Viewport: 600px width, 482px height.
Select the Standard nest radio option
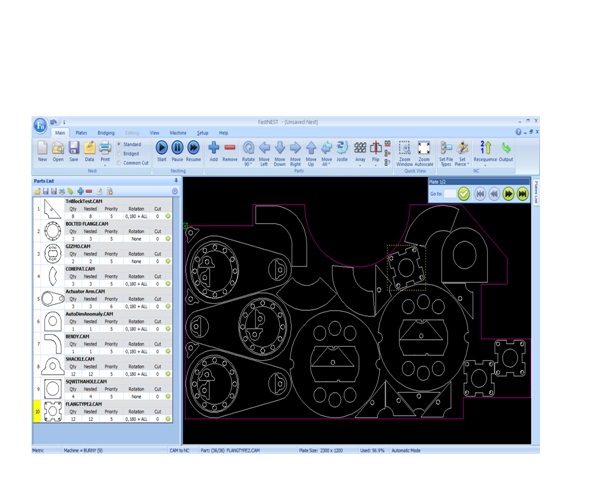pyautogui.click(x=120, y=145)
